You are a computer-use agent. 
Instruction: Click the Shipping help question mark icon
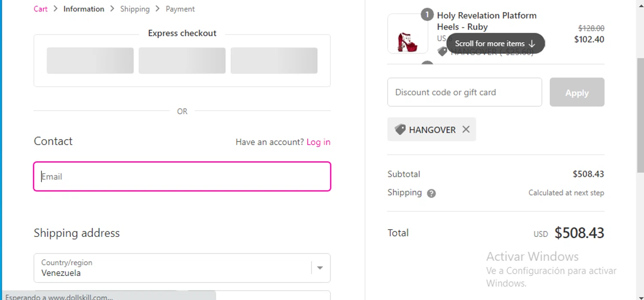pos(431,194)
